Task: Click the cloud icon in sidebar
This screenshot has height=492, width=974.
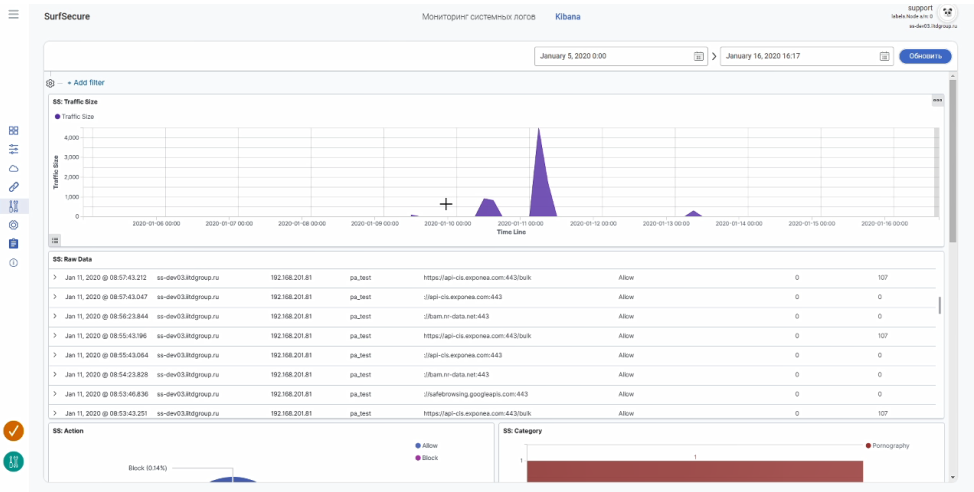Action: [13, 168]
